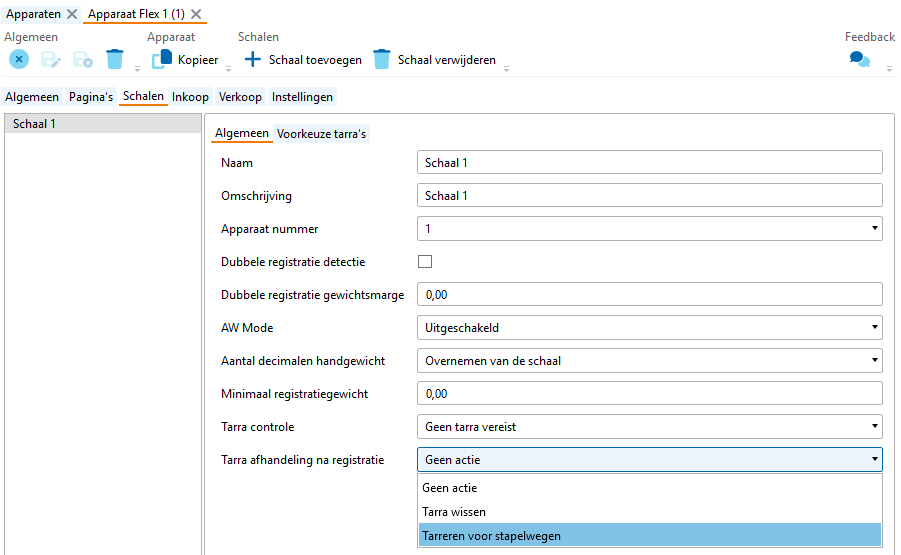
Task: Click the save and close icon
Action: point(83,59)
